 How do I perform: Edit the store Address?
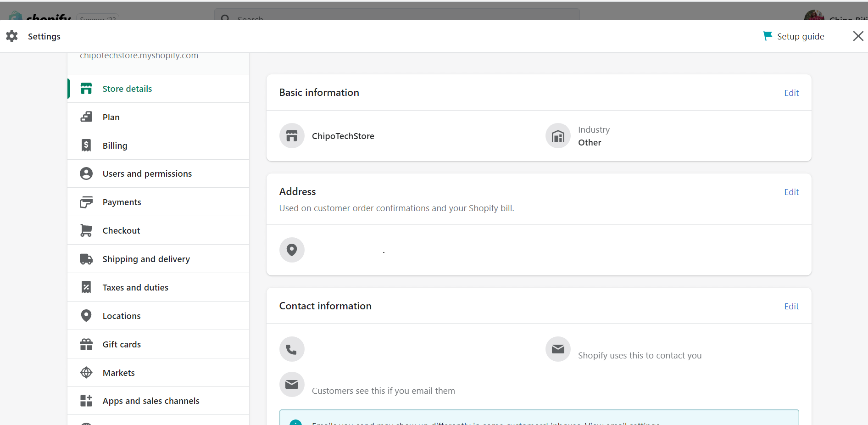coord(791,192)
